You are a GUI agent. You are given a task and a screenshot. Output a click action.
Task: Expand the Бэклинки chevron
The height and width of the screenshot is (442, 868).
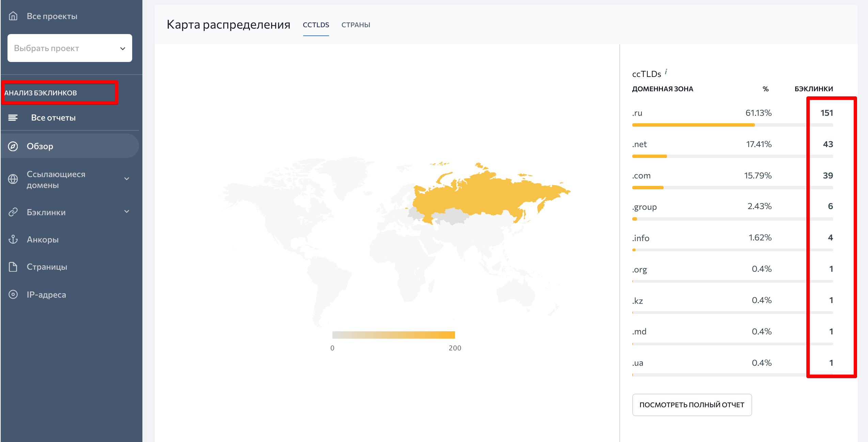point(127,212)
